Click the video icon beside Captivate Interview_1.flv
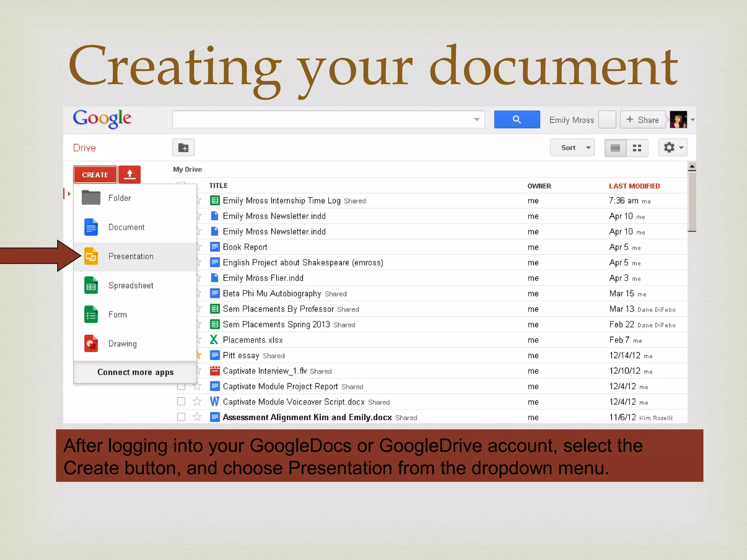747x560 pixels. (215, 371)
